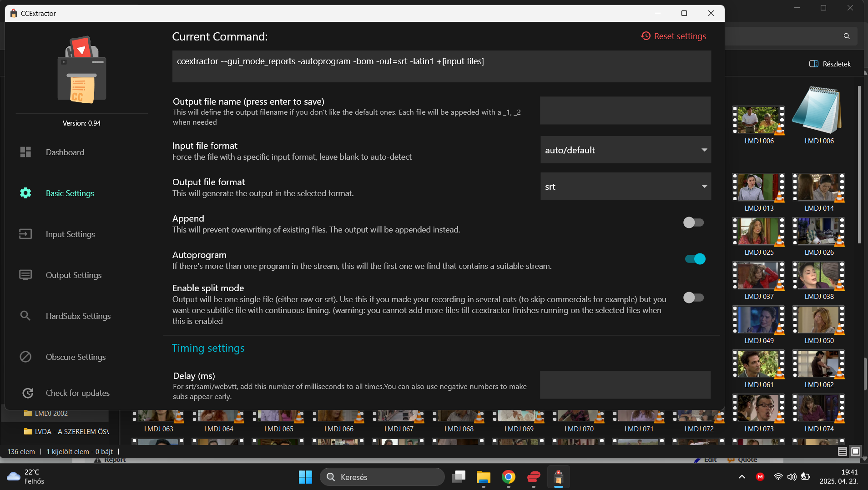Open the Output file format dropdown
The image size is (868, 490).
click(x=626, y=186)
